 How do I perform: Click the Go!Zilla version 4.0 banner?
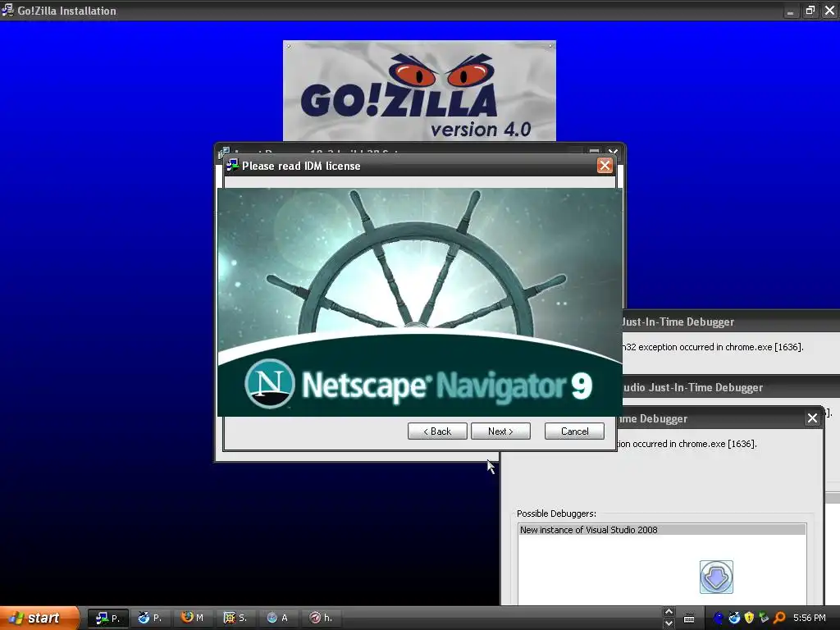click(419, 90)
